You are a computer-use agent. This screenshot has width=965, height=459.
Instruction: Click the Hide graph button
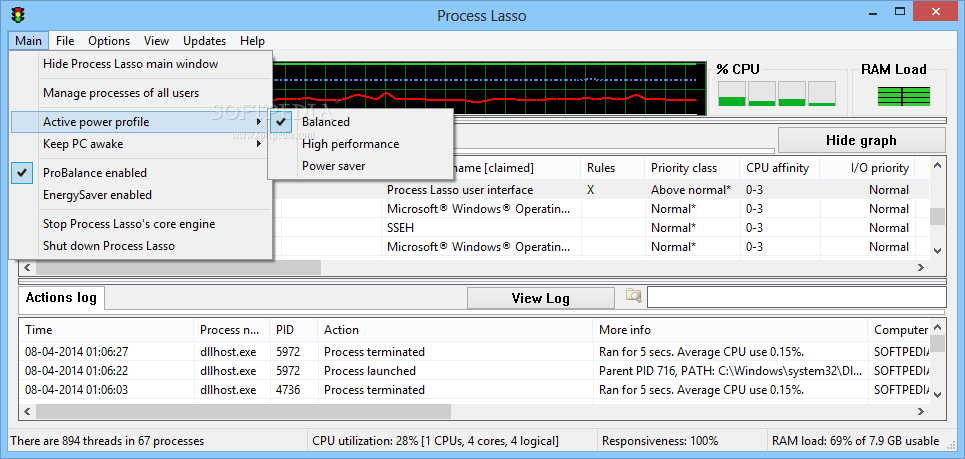pos(861,140)
